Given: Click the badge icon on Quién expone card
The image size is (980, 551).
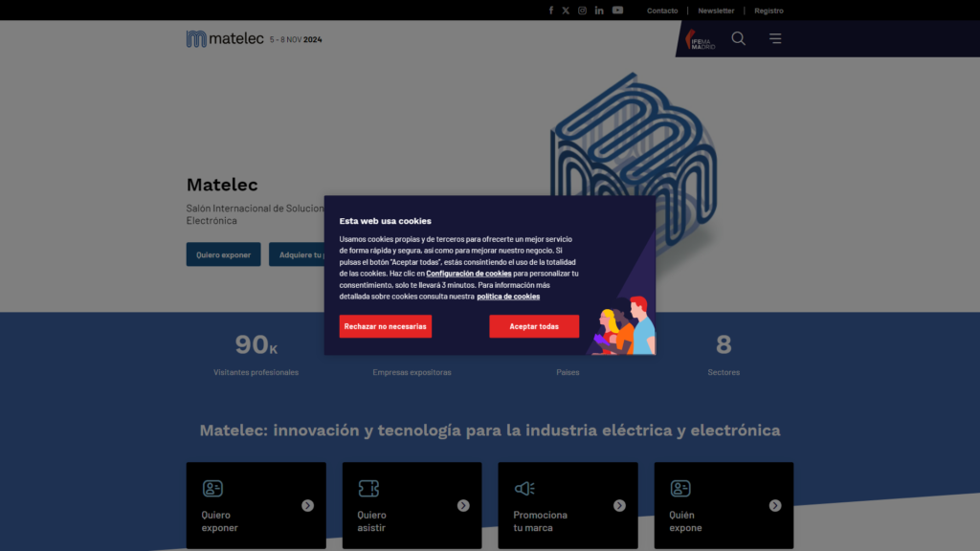Looking at the screenshot, I should point(680,488).
